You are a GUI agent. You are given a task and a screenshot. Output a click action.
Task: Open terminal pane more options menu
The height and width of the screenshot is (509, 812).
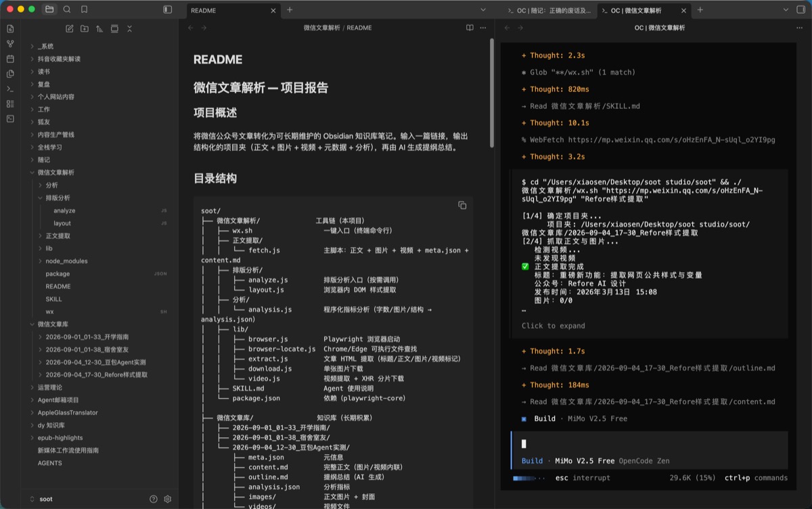(x=799, y=28)
